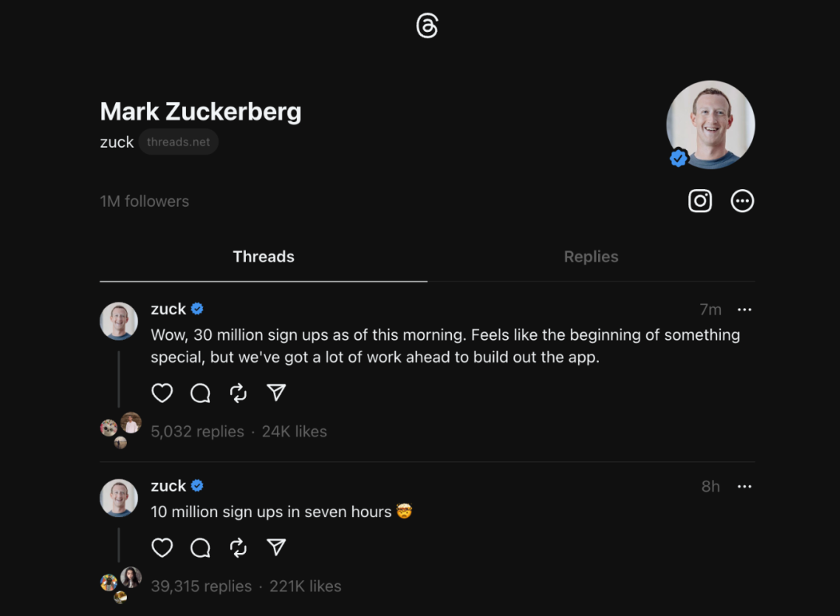Open options menu for the 7m post
The height and width of the screenshot is (616, 840).
[x=744, y=310]
